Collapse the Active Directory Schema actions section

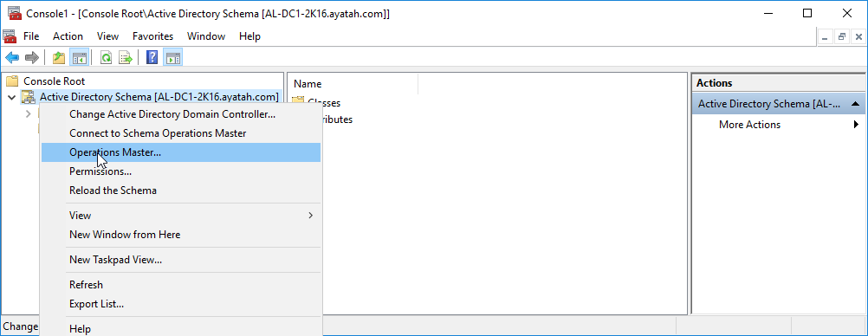tap(855, 104)
